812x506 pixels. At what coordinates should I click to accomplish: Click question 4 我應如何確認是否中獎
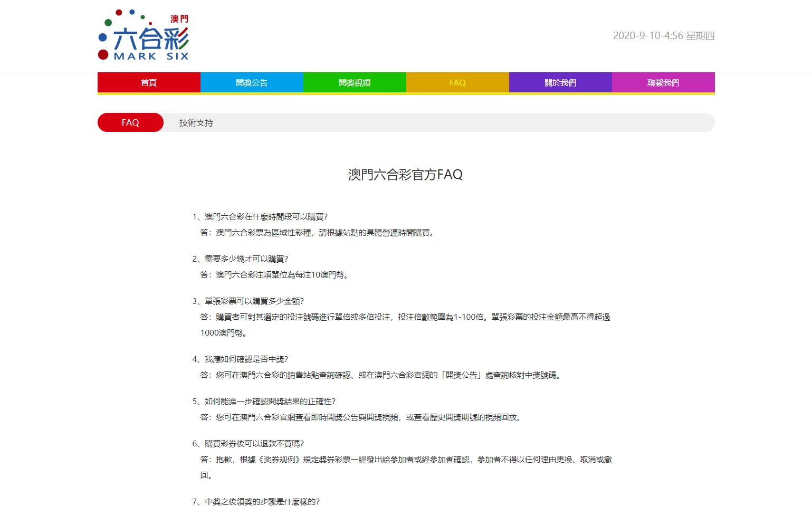coord(240,359)
